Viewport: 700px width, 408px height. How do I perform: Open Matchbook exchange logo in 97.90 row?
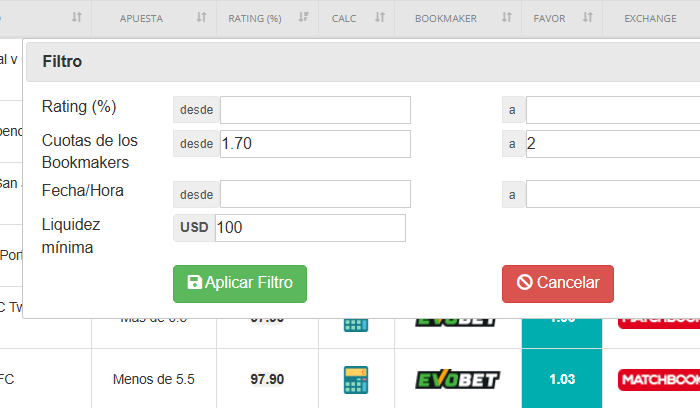click(x=659, y=380)
